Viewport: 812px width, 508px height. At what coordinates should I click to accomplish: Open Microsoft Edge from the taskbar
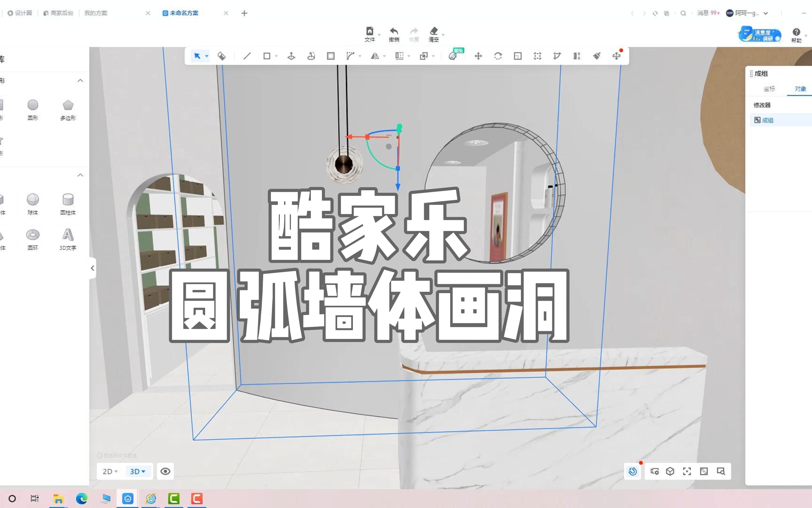point(82,499)
